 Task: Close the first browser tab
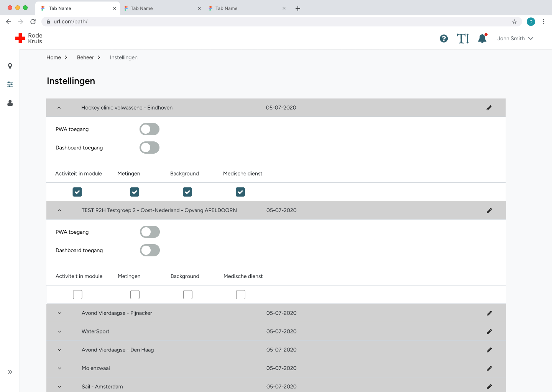[x=115, y=8]
